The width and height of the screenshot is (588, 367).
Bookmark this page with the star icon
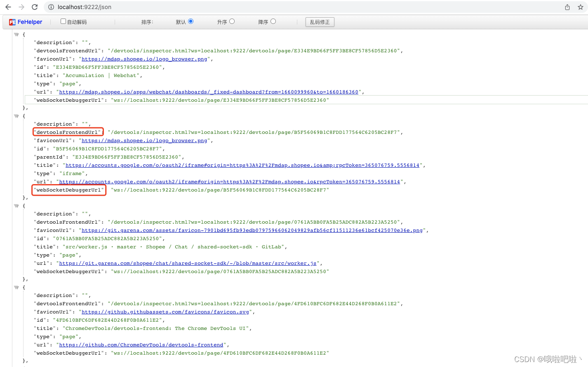point(581,7)
